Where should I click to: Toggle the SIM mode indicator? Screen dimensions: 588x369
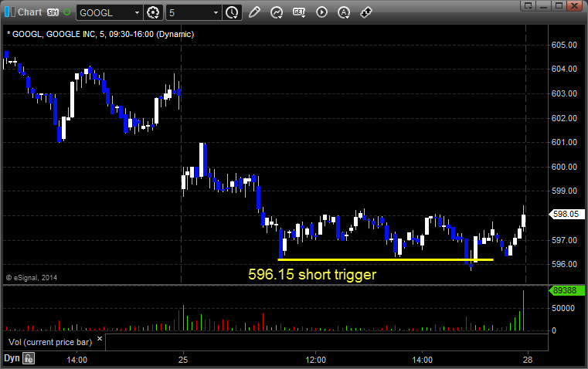coord(53,12)
